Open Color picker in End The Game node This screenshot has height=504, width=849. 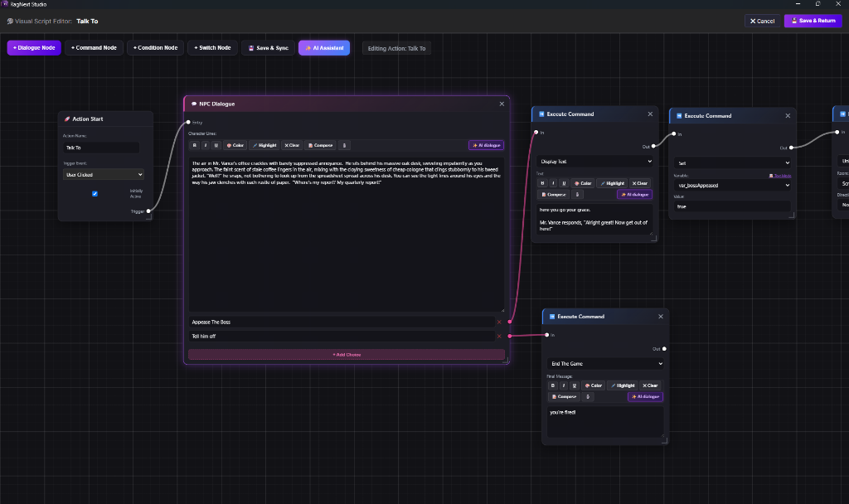(x=593, y=385)
